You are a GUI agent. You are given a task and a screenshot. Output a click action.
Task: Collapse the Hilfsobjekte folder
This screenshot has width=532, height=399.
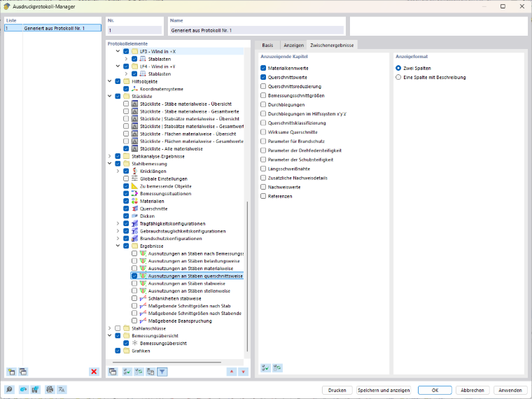pos(110,81)
